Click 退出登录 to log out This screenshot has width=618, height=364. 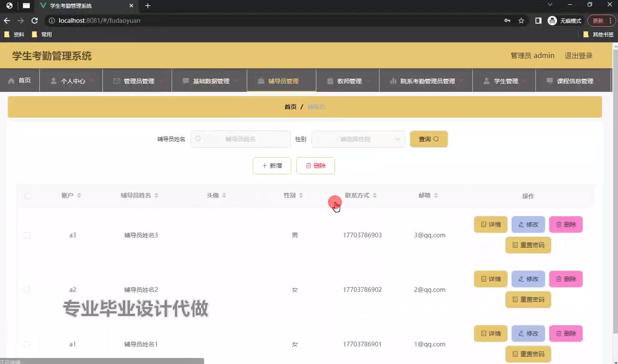578,56
